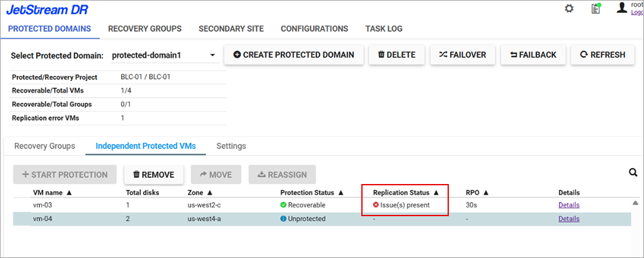Image resolution: width=644 pixels, height=258 pixels.
Task: Click the red Issue(s) present status icon
Action: click(376, 205)
